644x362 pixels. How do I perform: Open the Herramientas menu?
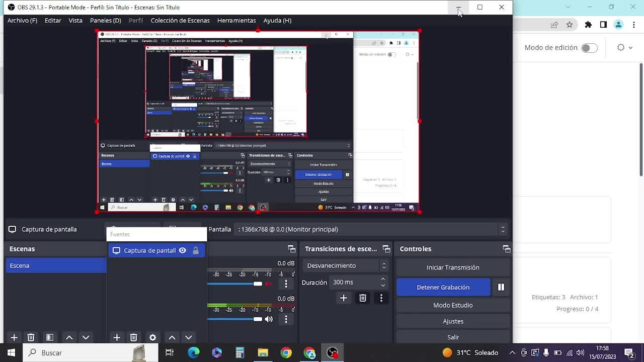click(236, 21)
